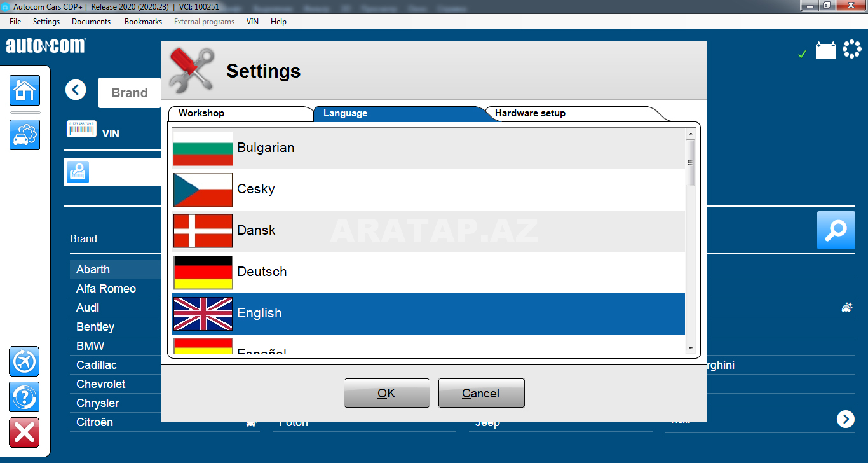Click the round back arrow button
This screenshot has height=463, width=868.
76,90
